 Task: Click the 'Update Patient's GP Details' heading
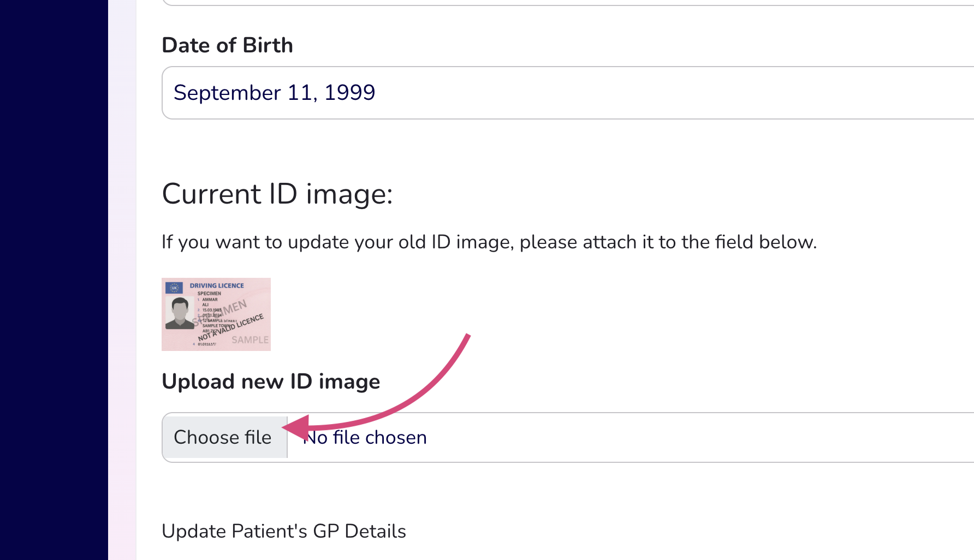click(x=284, y=531)
